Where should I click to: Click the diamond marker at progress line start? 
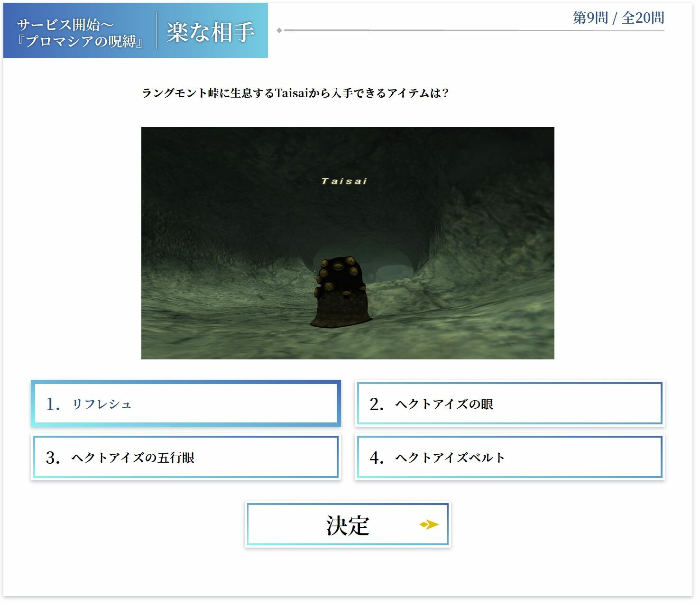click(x=279, y=30)
